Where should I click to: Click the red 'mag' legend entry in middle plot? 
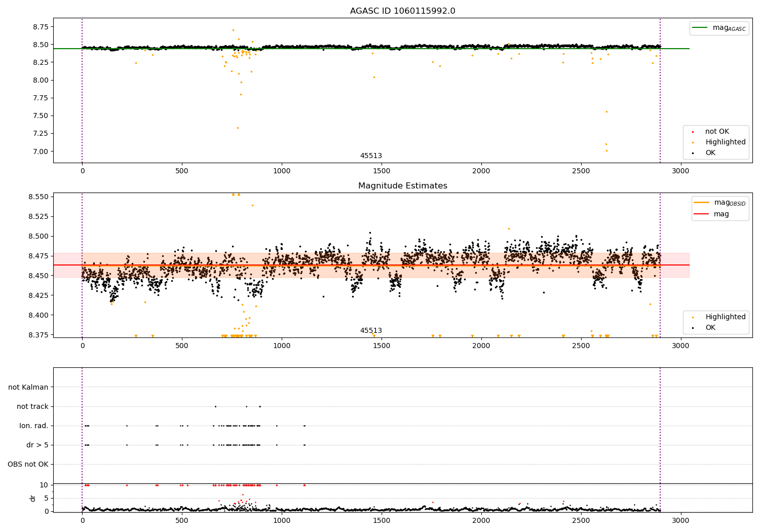pyautogui.click(x=712, y=214)
